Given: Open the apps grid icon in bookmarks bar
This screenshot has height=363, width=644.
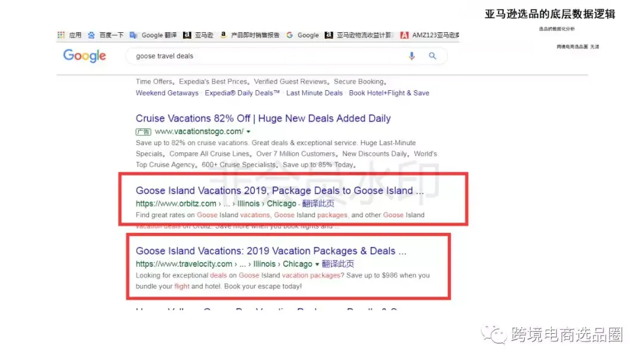Looking at the screenshot, I should coord(61,35).
